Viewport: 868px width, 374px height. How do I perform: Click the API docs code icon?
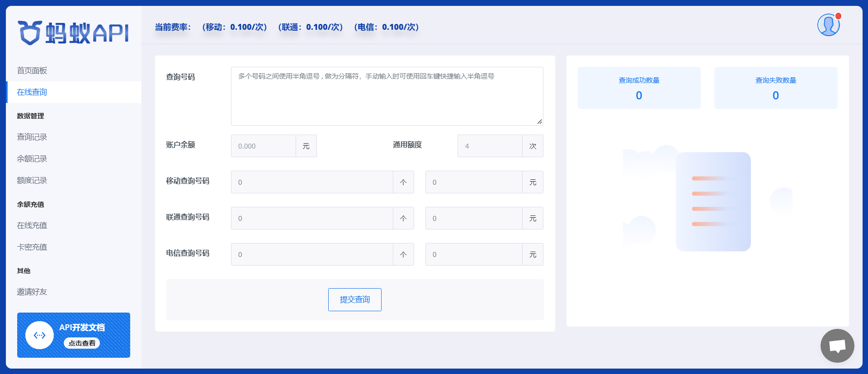click(x=40, y=335)
